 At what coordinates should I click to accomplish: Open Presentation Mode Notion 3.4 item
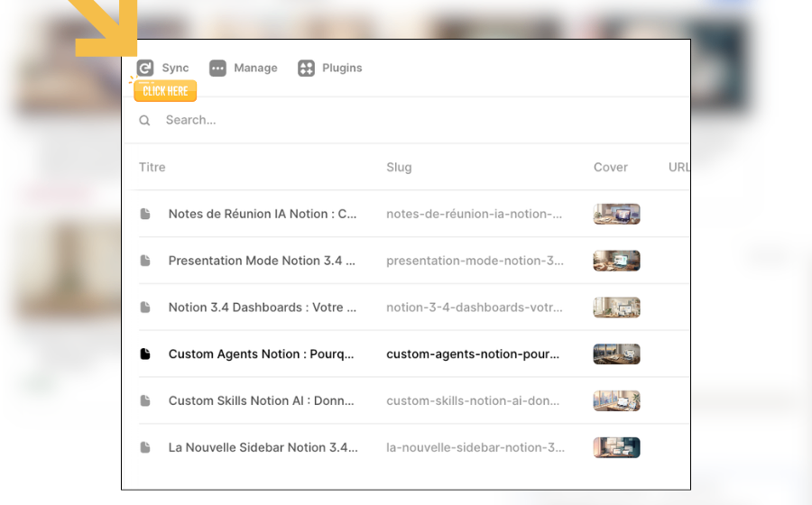coord(262,261)
